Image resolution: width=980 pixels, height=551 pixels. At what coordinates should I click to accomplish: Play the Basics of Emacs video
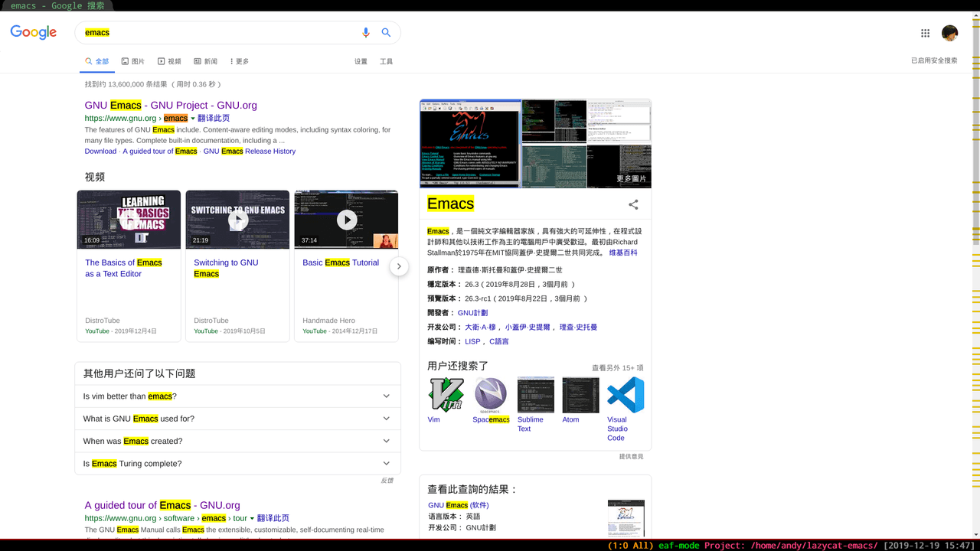129,220
